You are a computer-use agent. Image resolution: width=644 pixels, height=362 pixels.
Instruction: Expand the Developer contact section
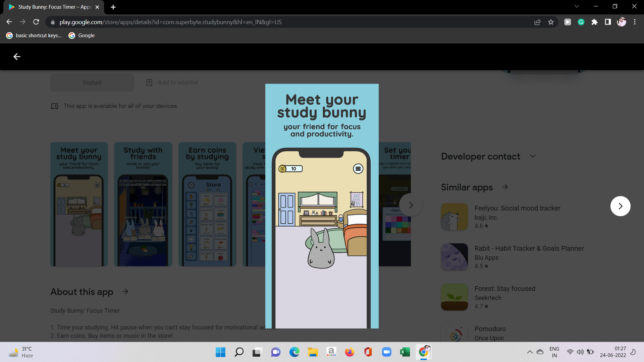pos(532,156)
